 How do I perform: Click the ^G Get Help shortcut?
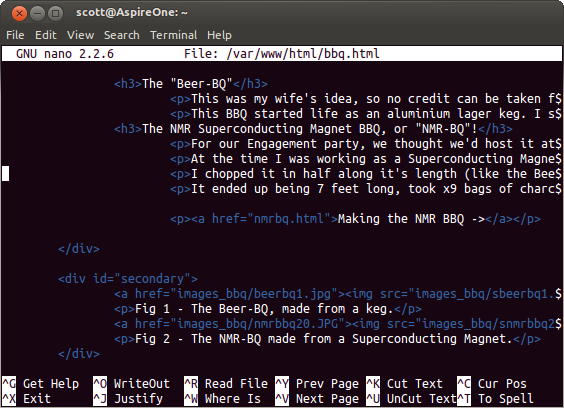pos(40,384)
